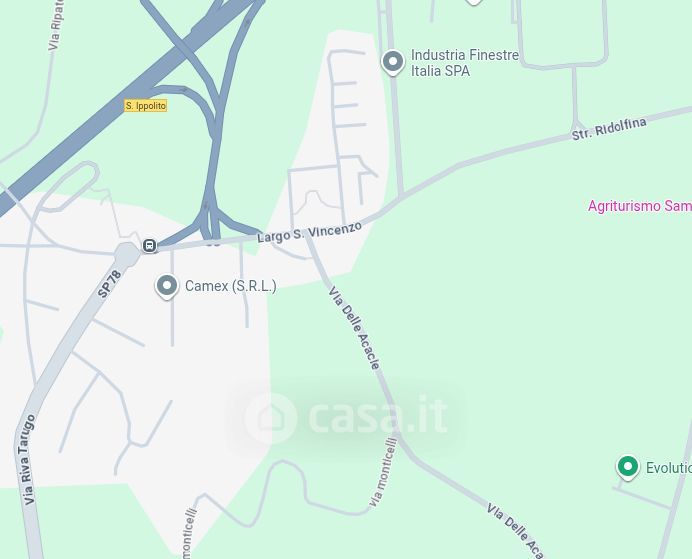Click the casa.it watermark text
692x559 pixels.
[378, 416]
